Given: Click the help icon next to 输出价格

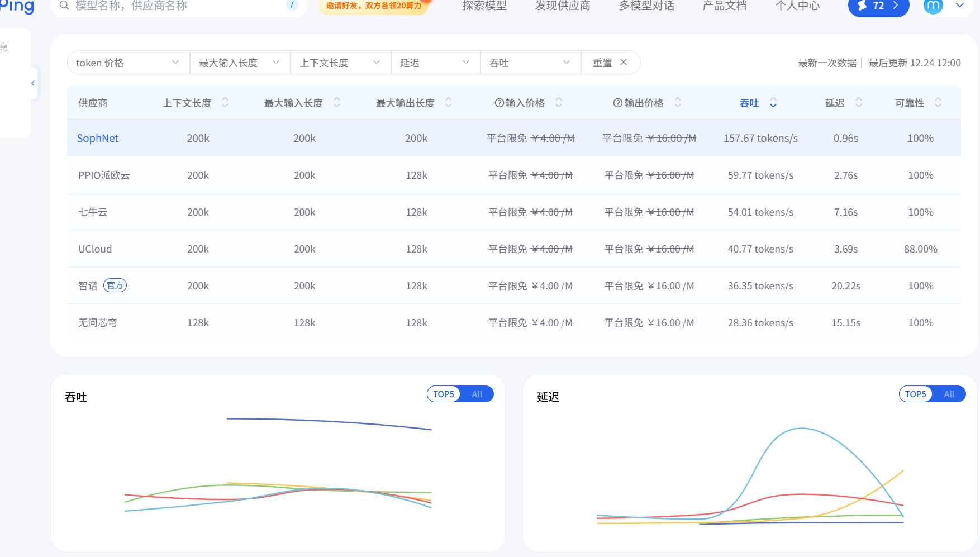Looking at the screenshot, I should click(618, 103).
